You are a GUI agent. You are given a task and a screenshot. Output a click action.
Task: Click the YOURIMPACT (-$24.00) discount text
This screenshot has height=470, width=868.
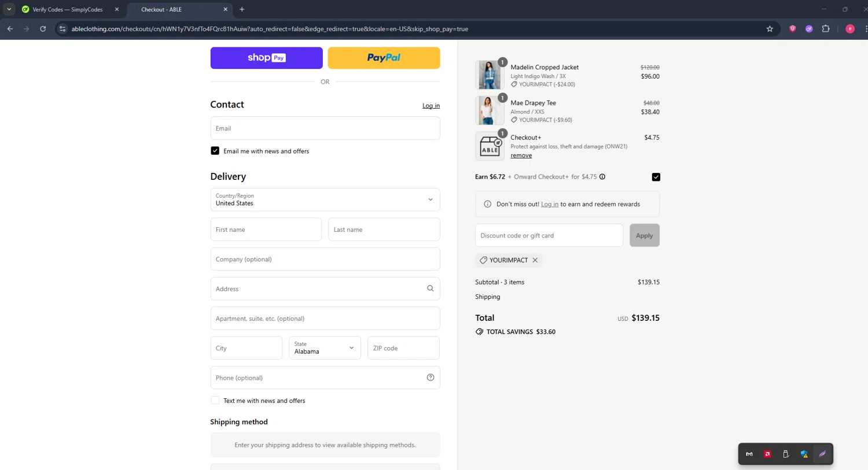point(547,84)
